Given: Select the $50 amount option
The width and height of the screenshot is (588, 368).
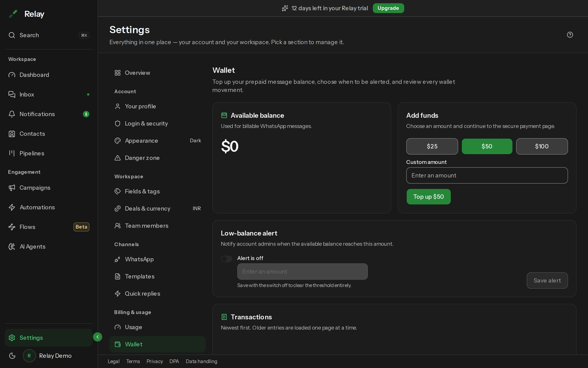Looking at the screenshot, I should (487, 146).
